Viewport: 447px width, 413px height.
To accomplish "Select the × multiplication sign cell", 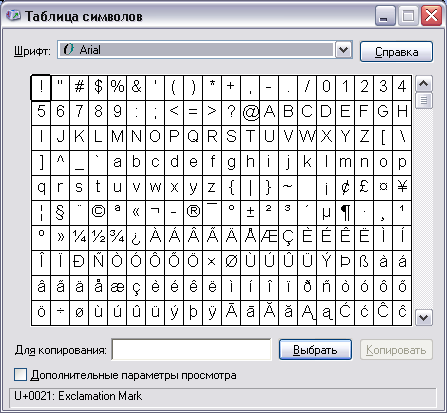I will (x=212, y=263).
